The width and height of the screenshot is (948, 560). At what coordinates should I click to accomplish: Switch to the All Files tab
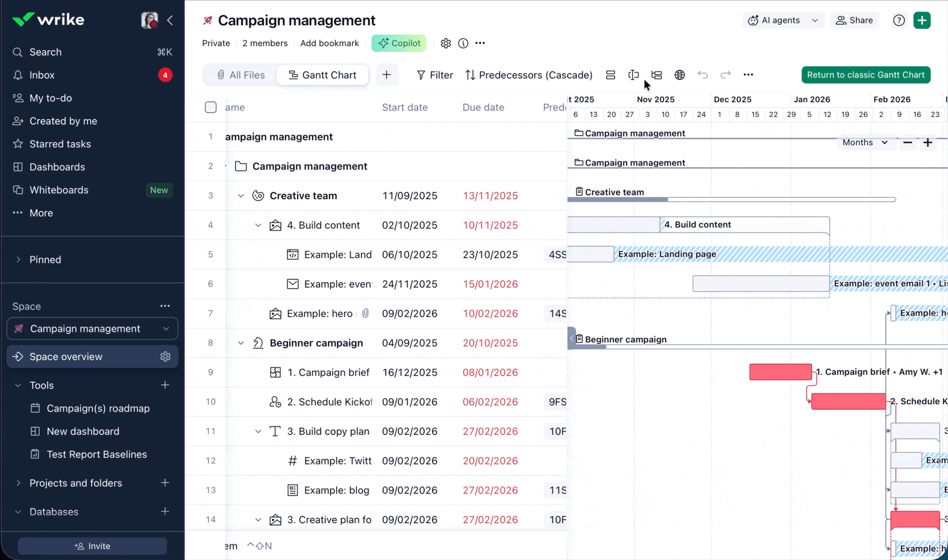[x=241, y=75]
